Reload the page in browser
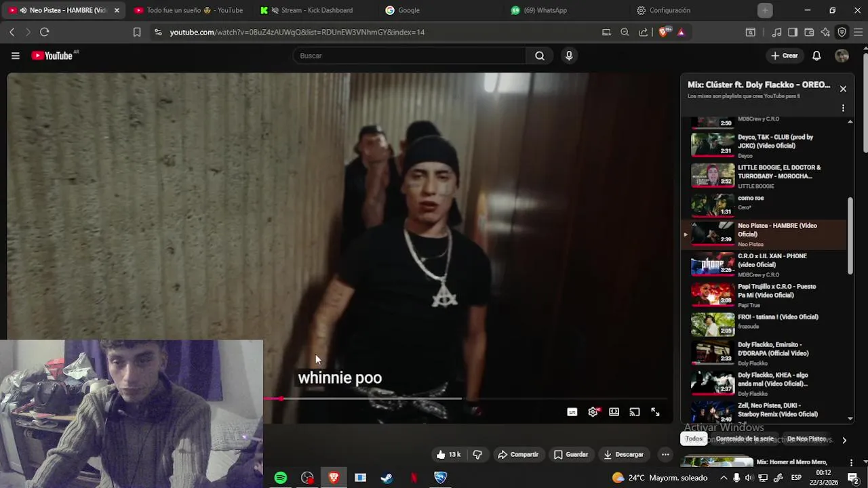This screenshot has width=868, height=488. point(44,32)
